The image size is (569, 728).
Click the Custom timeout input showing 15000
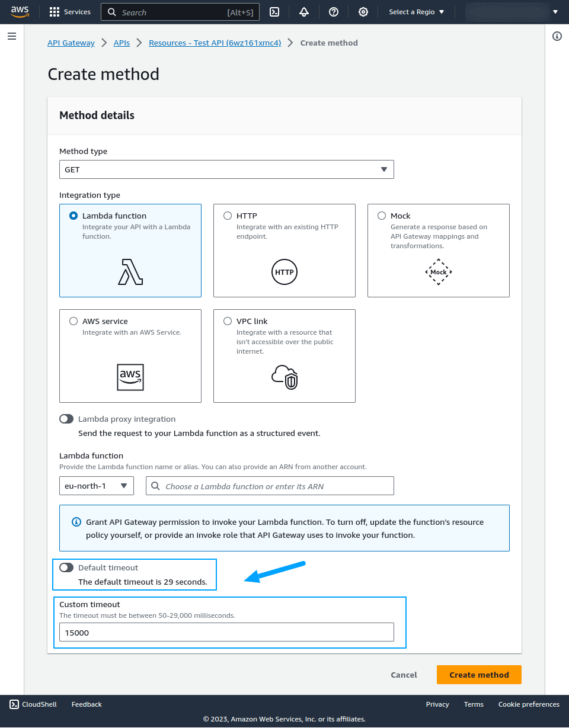[x=226, y=632]
